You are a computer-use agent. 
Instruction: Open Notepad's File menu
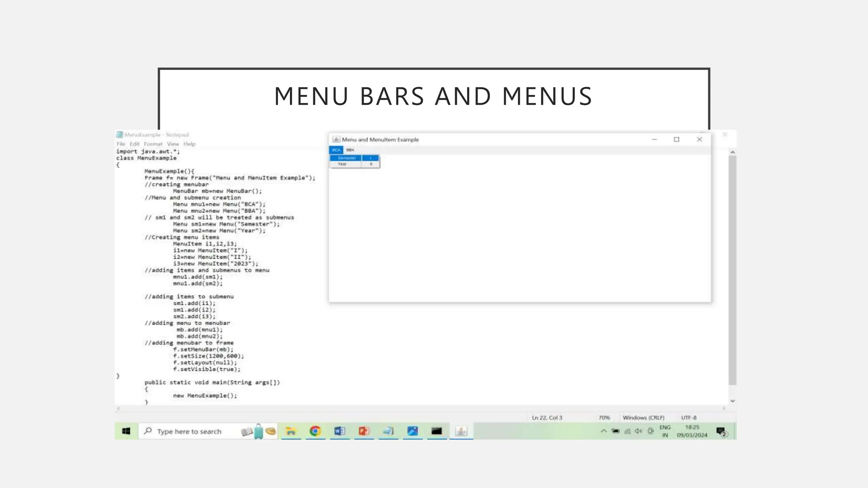click(x=121, y=144)
